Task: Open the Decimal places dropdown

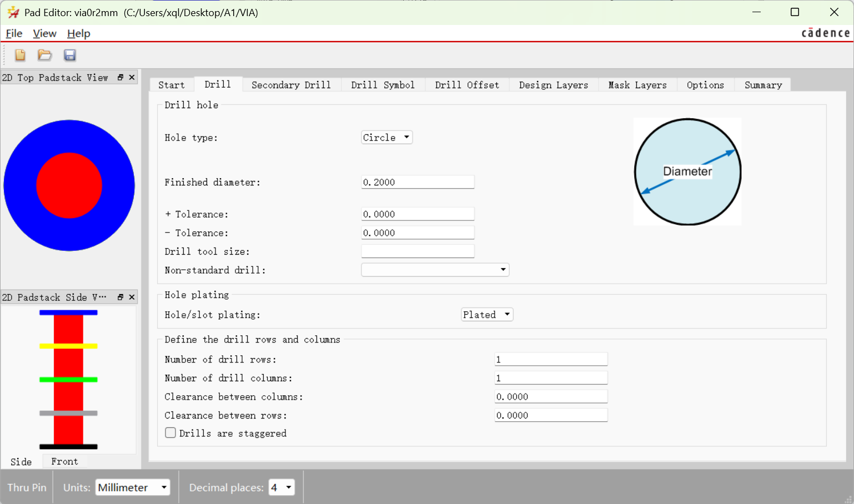Action: coord(282,487)
